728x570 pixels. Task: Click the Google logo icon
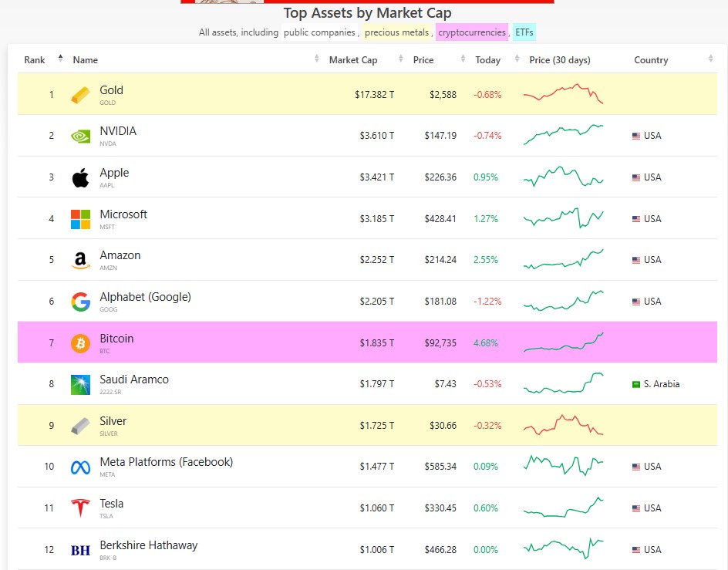(x=80, y=302)
